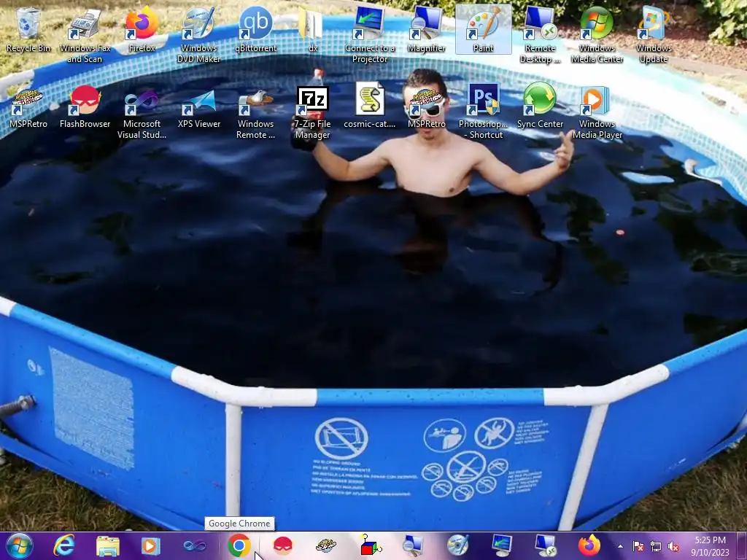Image resolution: width=747 pixels, height=560 pixels.
Task: Select Connect to a Projector desktop shortcut
Action: [x=370, y=35]
